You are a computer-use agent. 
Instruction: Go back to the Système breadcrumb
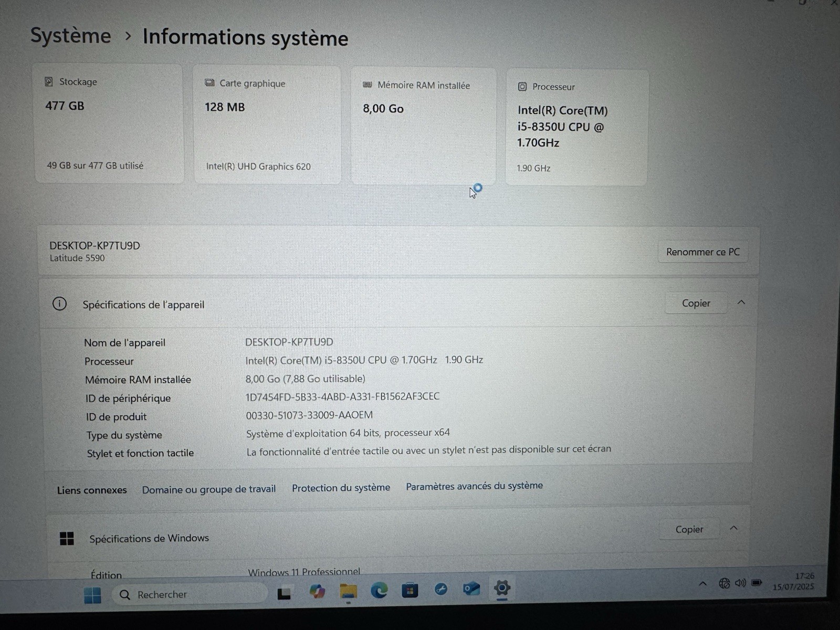click(x=71, y=36)
